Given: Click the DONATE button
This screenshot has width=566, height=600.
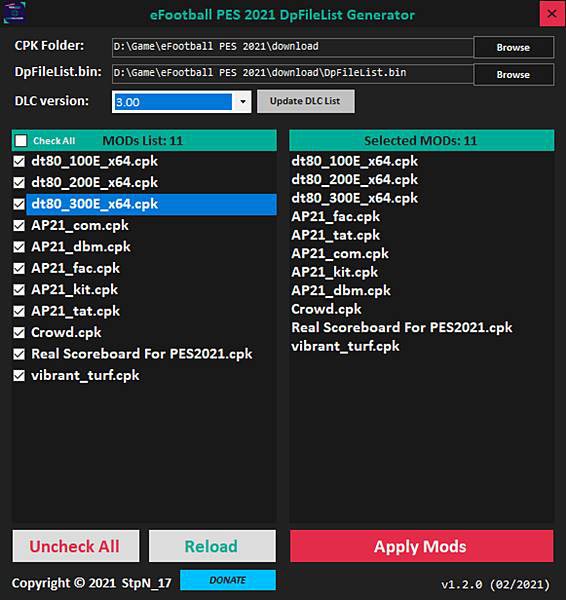Looking at the screenshot, I should click(x=228, y=580).
